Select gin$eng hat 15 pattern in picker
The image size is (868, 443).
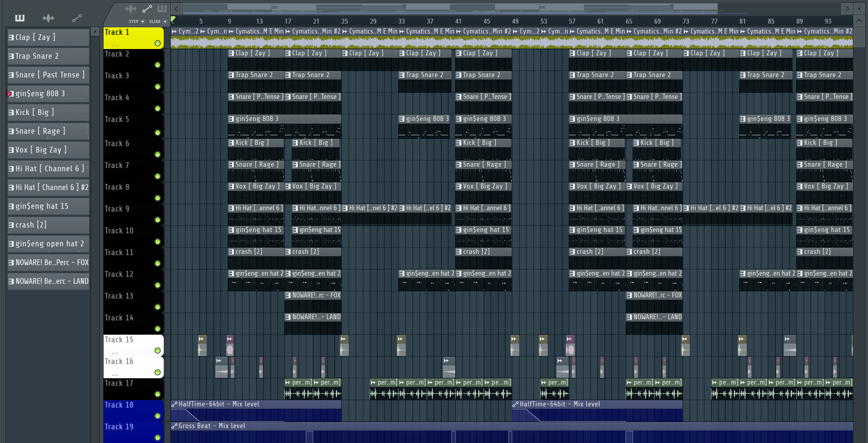coord(48,206)
